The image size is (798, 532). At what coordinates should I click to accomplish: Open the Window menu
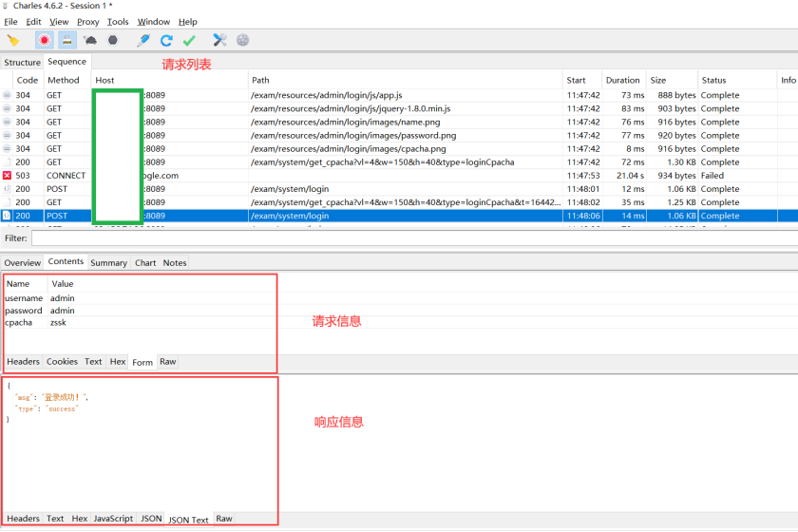click(x=154, y=22)
